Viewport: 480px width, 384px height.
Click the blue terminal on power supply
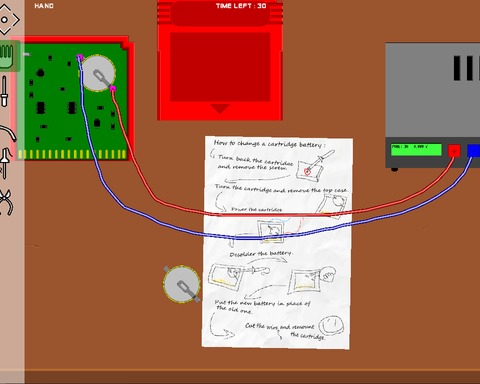(474, 150)
